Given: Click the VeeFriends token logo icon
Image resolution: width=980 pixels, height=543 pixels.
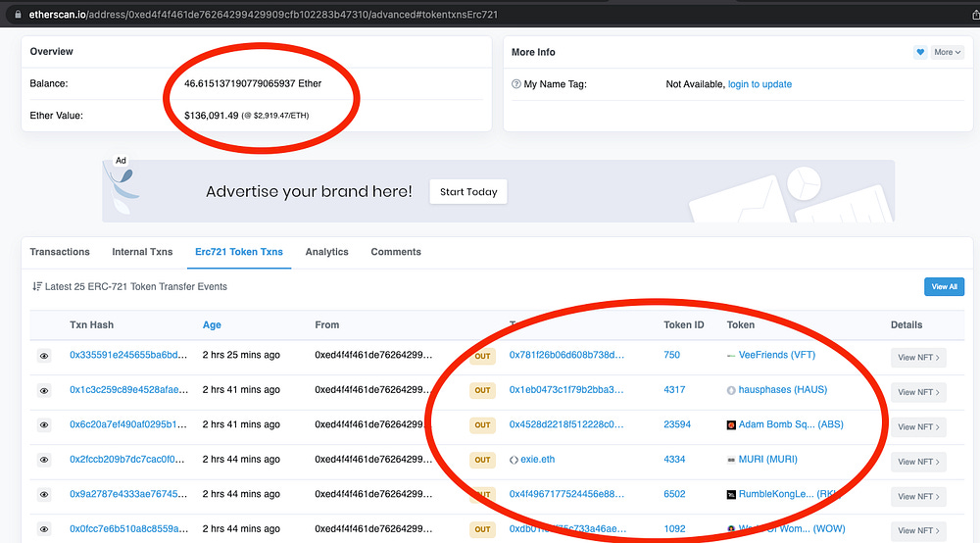Looking at the screenshot, I should (731, 356).
